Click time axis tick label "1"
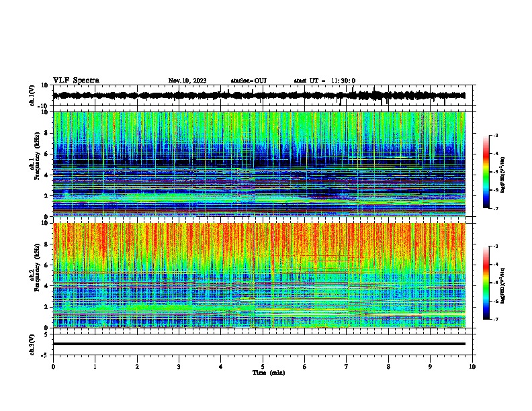Viewport: 532px width, 411px height. point(95,367)
